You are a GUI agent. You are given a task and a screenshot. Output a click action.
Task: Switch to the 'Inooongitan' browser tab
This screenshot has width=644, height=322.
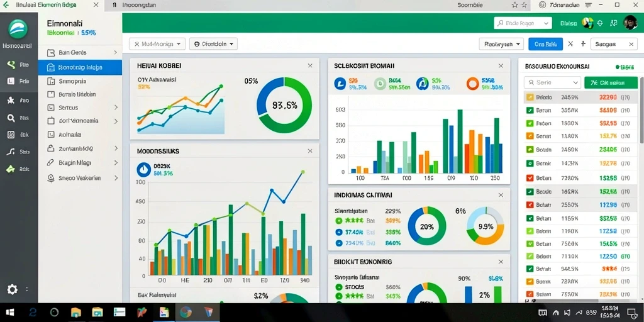[x=140, y=5]
